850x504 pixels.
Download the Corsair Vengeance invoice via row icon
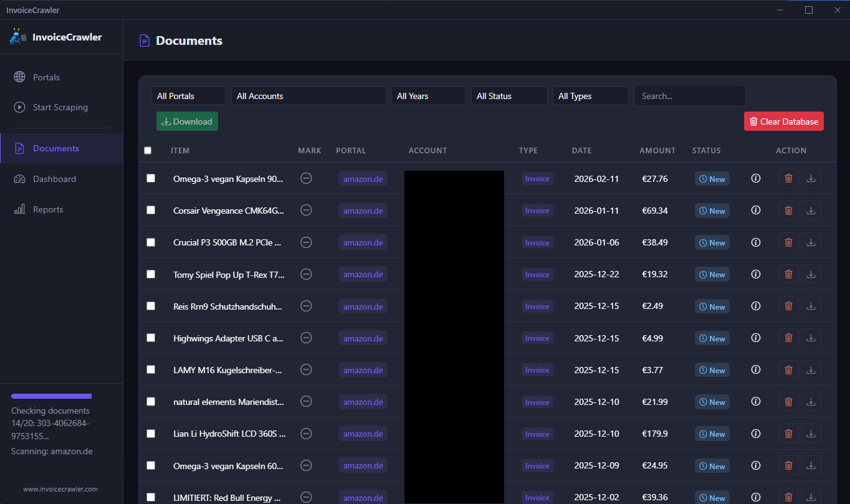pyautogui.click(x=811, y=211)
